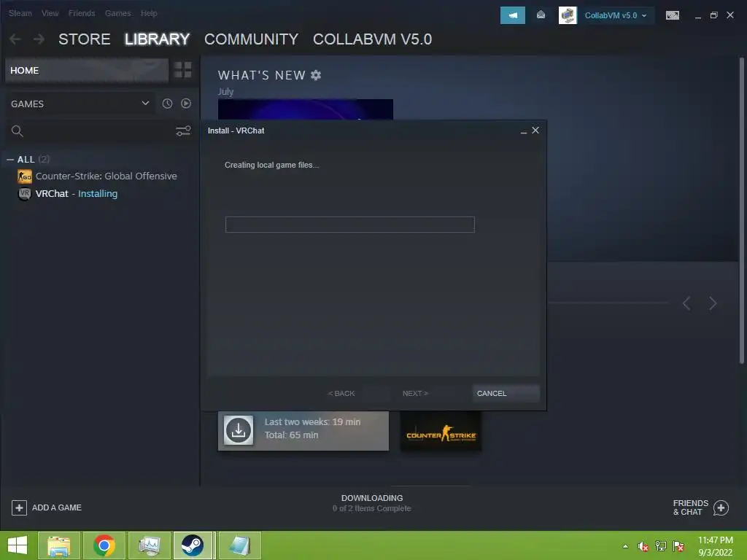Select VRChat - Installing entry
This screenshot has height=560, width=747.
click(x=76, y=194)
